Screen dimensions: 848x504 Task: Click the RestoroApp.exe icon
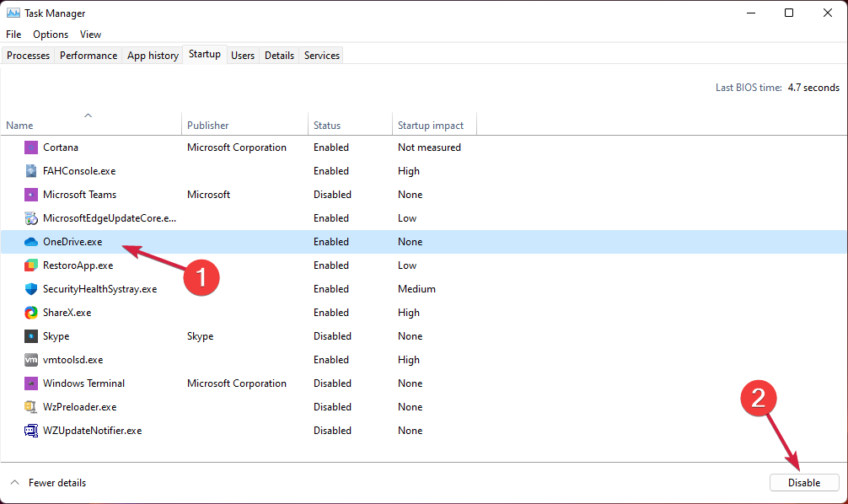click(x=31, y=265)
